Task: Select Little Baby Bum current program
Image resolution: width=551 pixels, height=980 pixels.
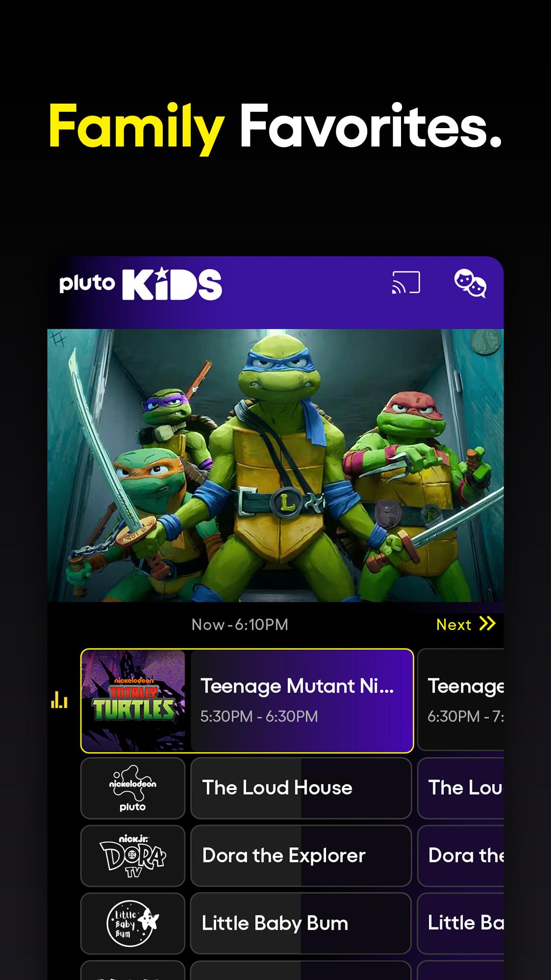Action: tap(301, 923)
